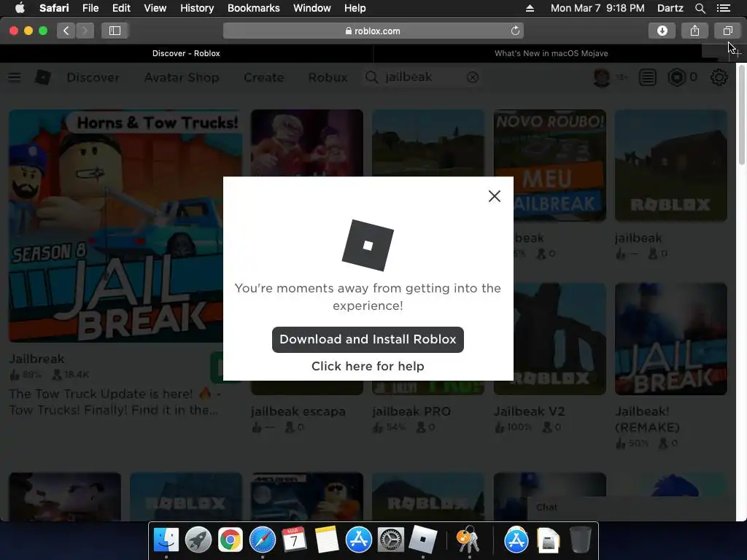Open Spotlight search magnifier icon
747x560 pixels.
coord(700,8)
